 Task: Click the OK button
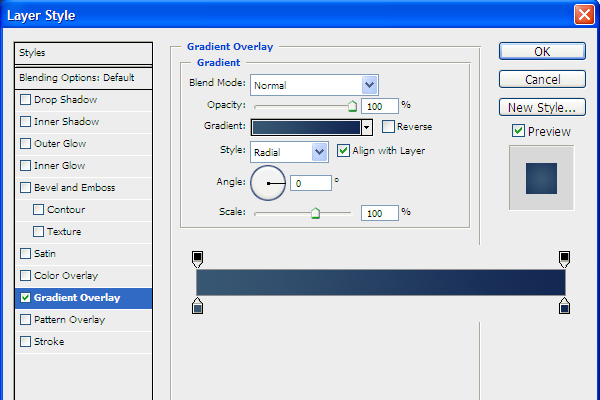click(x=542, y=51)
